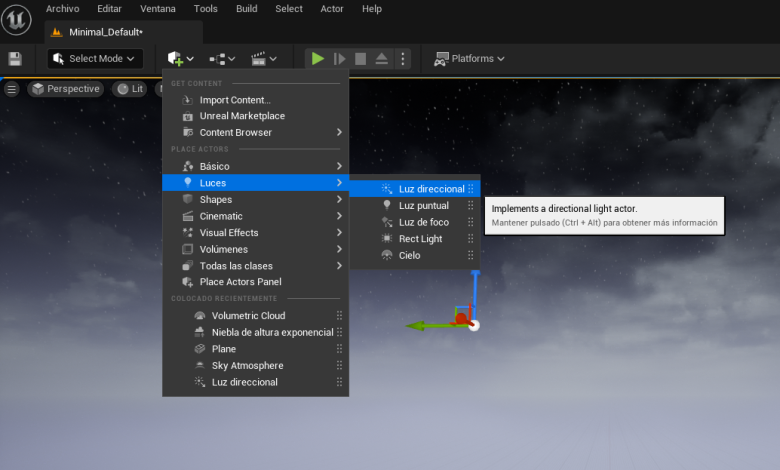
Task: Open viewport options hamburger menu
Action: coord(11,89)
